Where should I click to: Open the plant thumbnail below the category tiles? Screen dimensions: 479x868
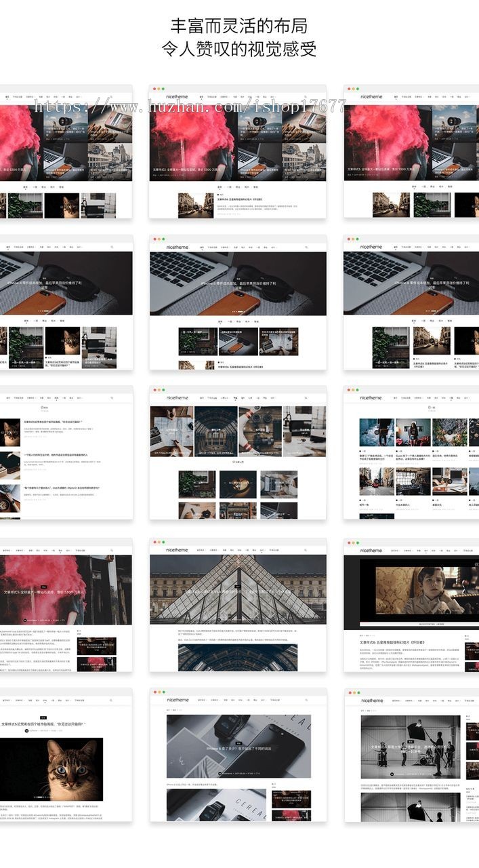pos(197,484)
